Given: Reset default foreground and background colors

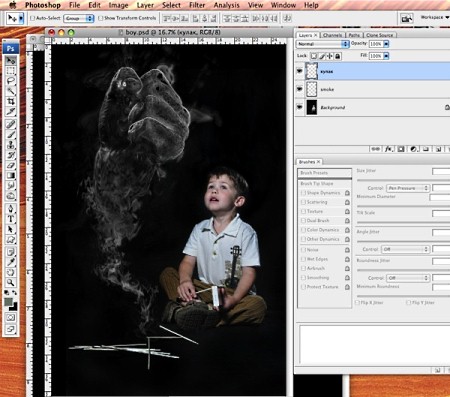Looking at the screenshot, I should coord(7,293).
